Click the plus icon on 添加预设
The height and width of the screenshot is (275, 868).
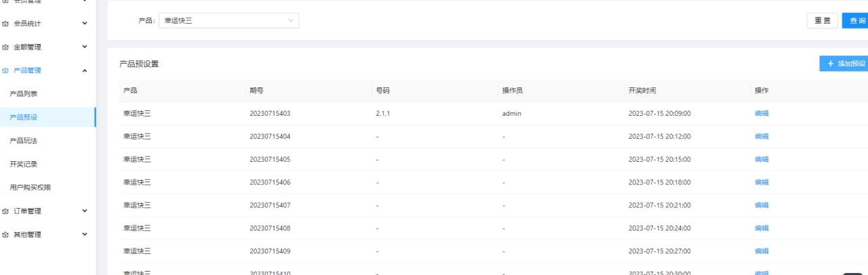831,64
